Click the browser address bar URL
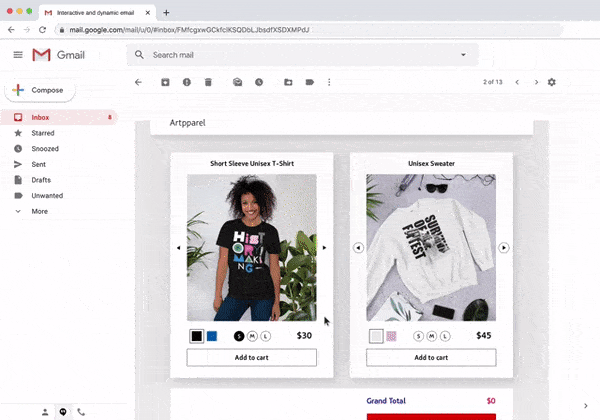 (189, 30)
